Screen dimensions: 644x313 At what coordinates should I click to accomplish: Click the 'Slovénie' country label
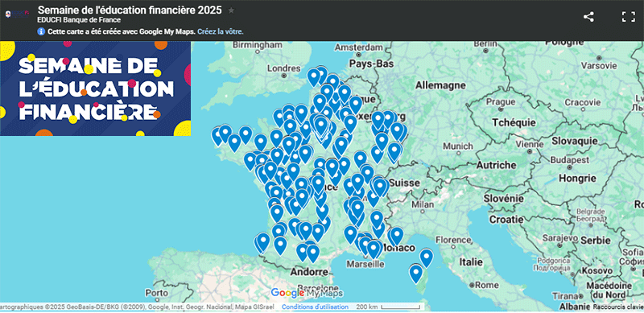(504, 198)
